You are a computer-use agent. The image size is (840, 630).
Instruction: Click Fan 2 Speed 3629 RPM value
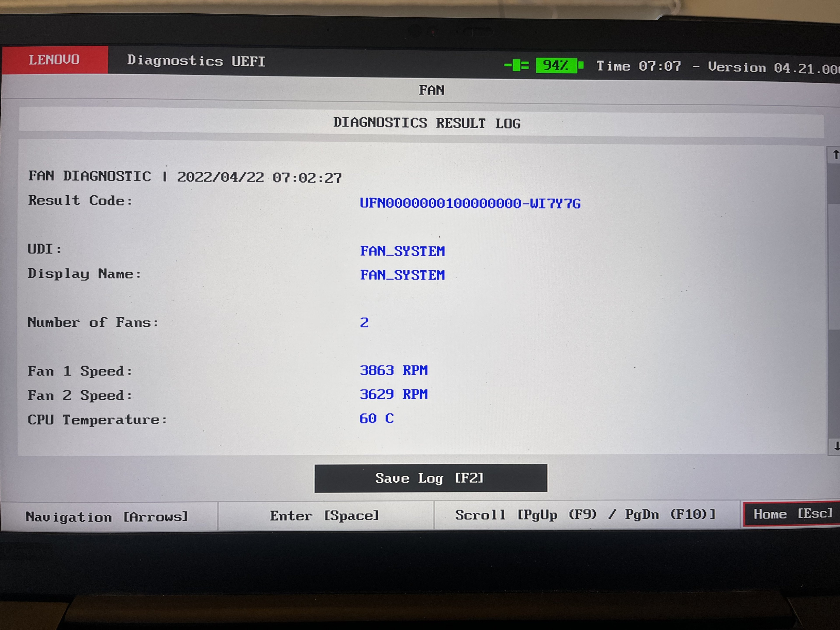[x=393, y=395]
